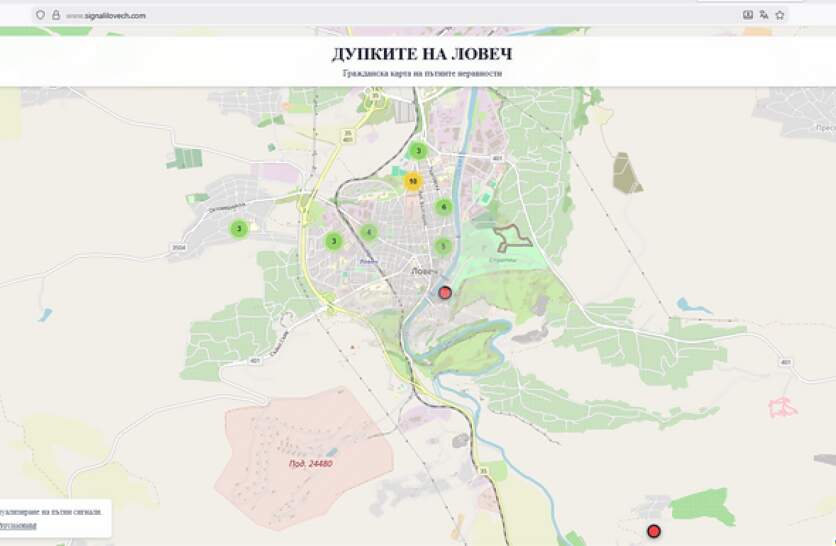
Task: Open the translate page icon in address bar
Action: pyautogui.click(x=764, y=15)
